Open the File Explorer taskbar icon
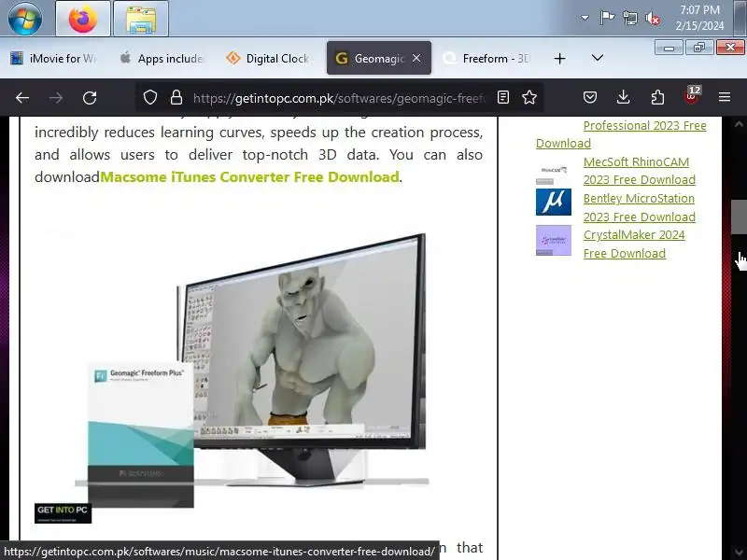747x560 pixels. coord(141,19)
